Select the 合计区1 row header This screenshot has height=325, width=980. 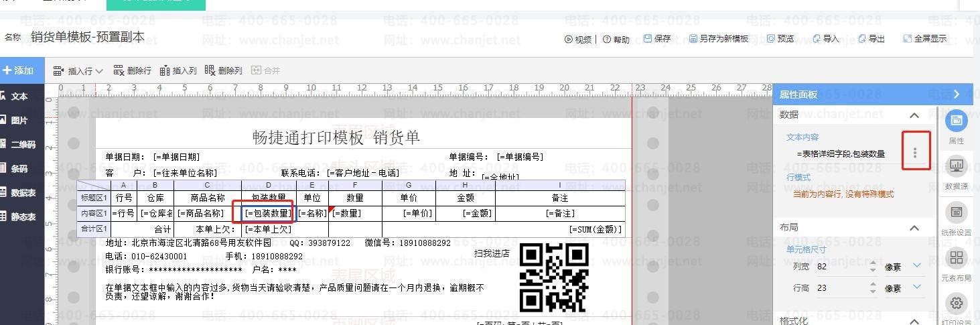point(94,229)
